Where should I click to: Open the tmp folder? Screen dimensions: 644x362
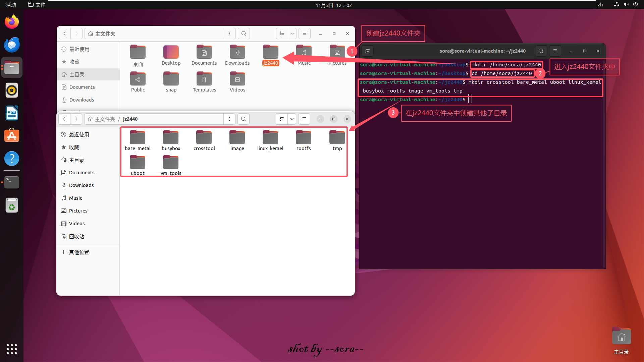point(337,141)
